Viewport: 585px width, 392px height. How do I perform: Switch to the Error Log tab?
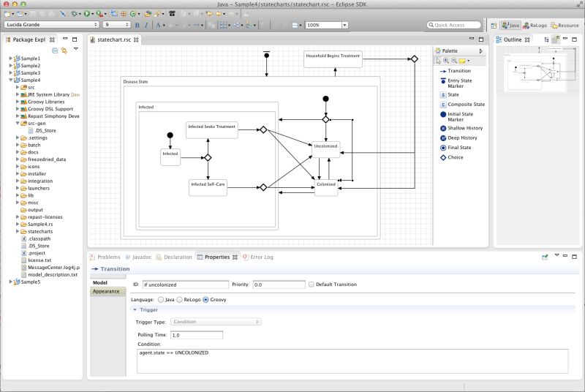tap(258, 257)
